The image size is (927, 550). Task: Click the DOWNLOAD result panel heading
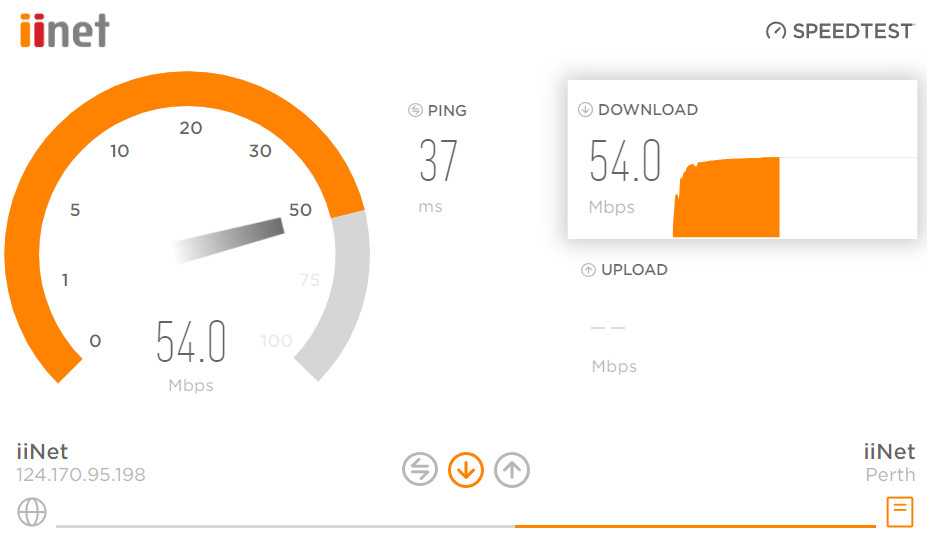[648, 109]
